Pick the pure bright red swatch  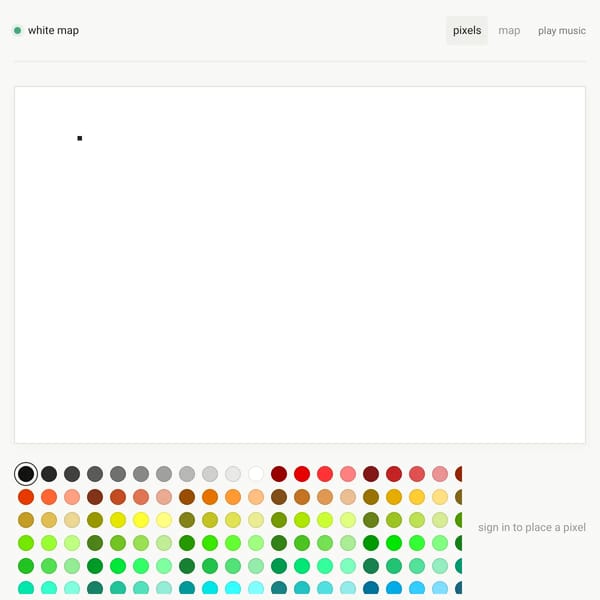click(302, 474)
